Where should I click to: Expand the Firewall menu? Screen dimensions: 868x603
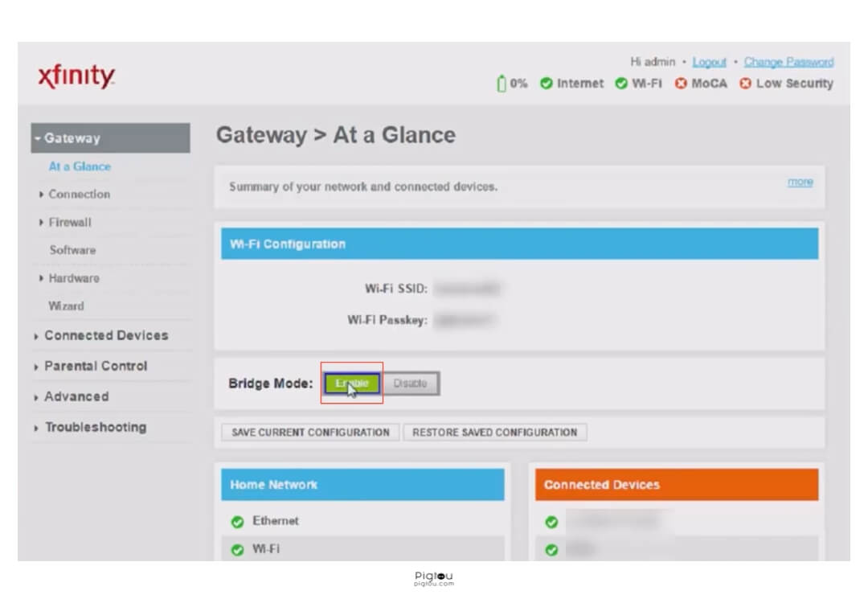pyautogui.click(x=72, y=222)
